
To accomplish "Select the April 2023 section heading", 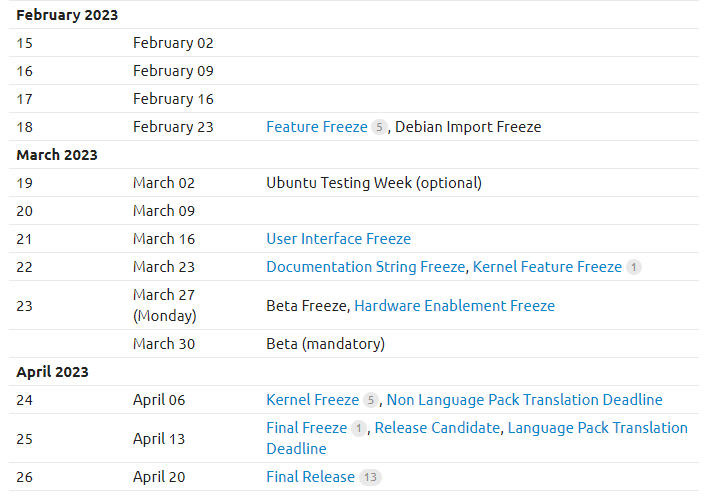I will [52, 372].
